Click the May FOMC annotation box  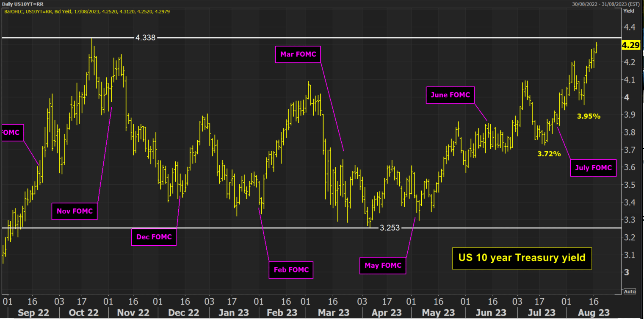click(383, 266)
